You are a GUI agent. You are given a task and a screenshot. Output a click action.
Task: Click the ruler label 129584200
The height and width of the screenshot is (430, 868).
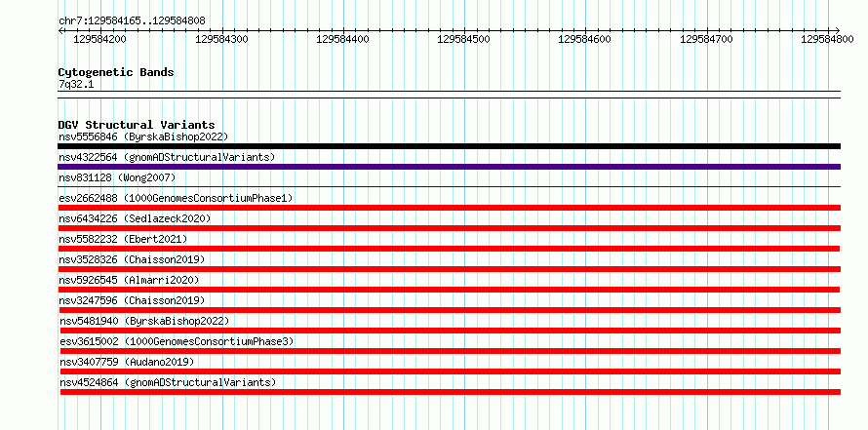[x=100, y=39]
